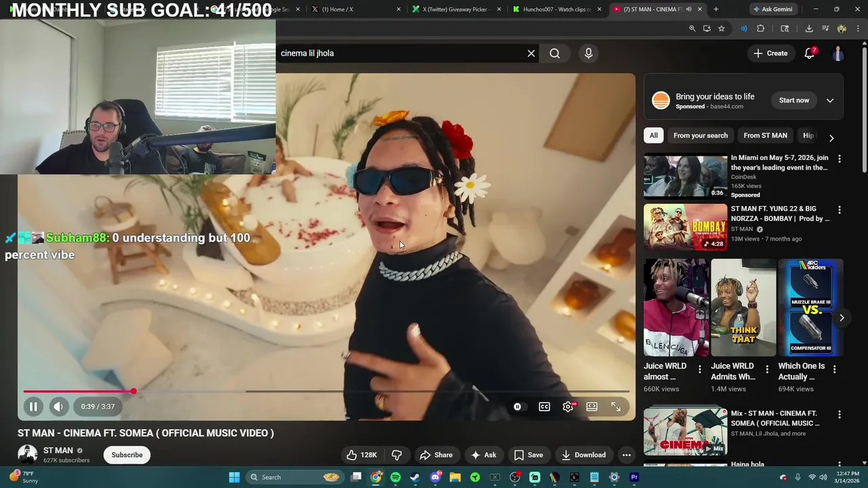Click Ask Gemini button
Screen dimensions: 868x488
pyautogui.click(x=772, y=9)
